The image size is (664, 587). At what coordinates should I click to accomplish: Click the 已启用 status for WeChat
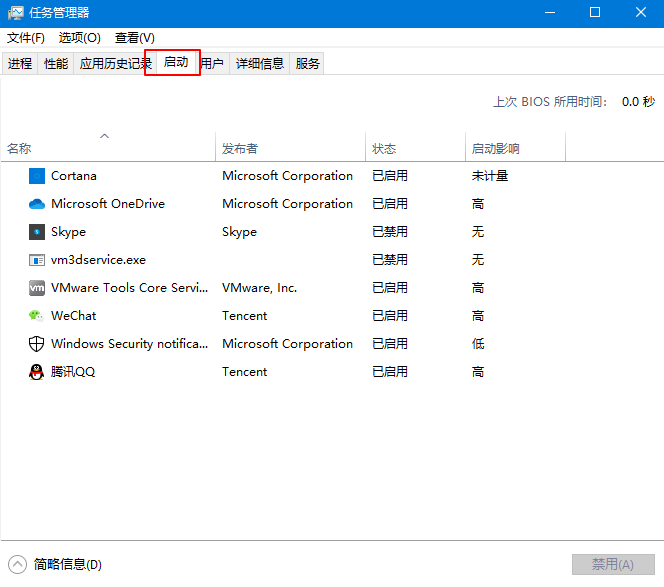coord(390,316)
